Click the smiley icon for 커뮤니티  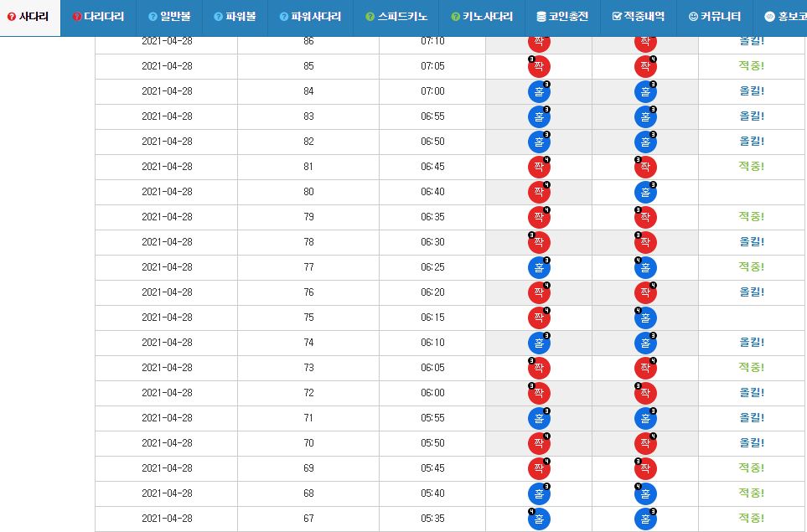pyautogui.click(x=693, y=17)
